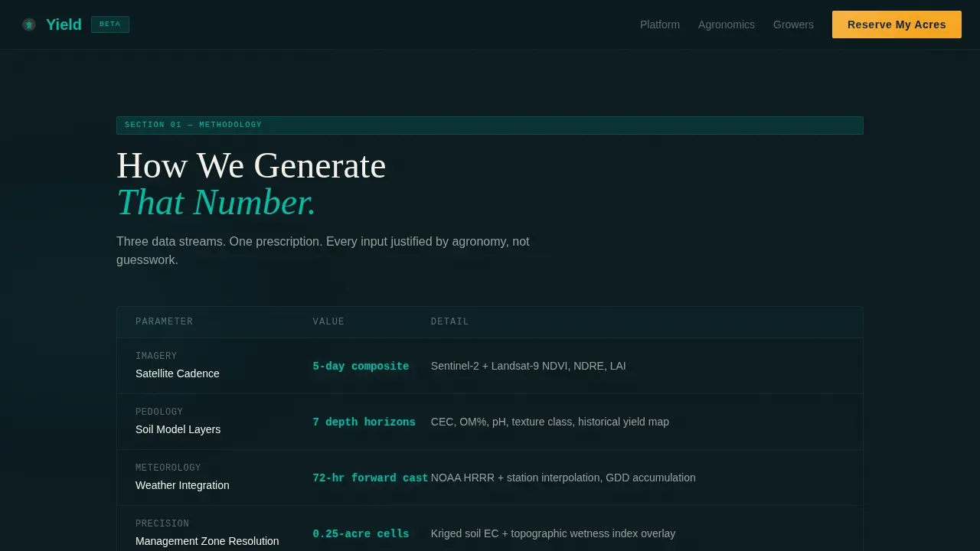This screenshot has height=551, width=980.
Task: Select the PARAMETER column header
Action: tap(164, 322)
